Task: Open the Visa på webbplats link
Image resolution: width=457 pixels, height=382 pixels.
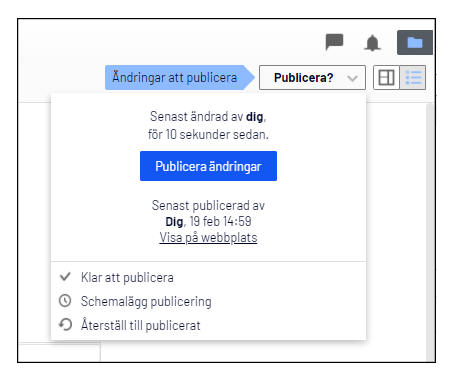Action: [x=208, y=238]
